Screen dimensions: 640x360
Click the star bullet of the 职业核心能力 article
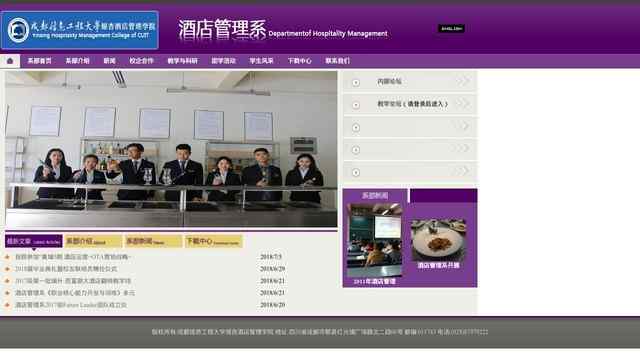tap(7, 293)
